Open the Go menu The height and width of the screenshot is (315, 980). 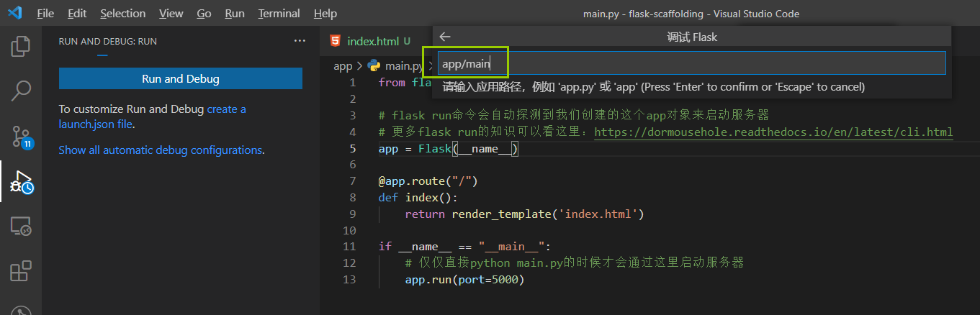click(204, 13)
